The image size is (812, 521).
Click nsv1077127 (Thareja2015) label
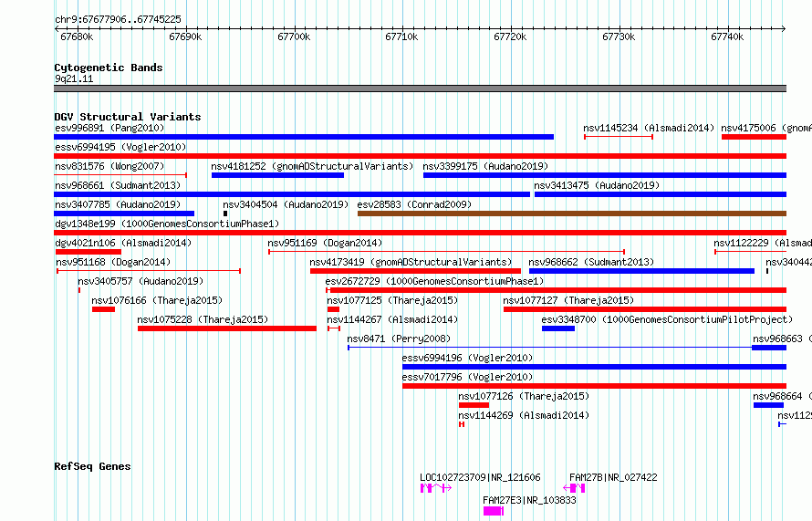click(568, 300)
